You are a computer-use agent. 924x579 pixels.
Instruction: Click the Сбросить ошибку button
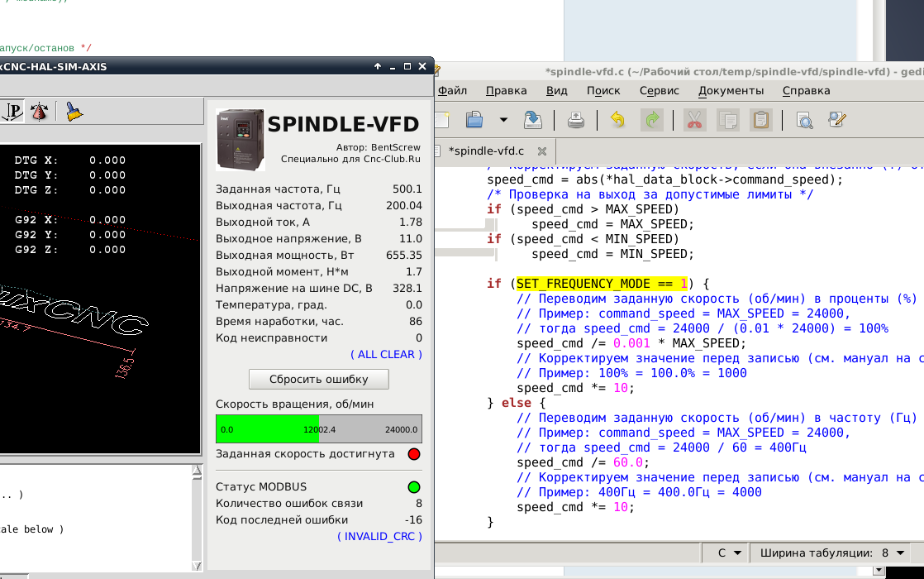(x=318, y=380)
